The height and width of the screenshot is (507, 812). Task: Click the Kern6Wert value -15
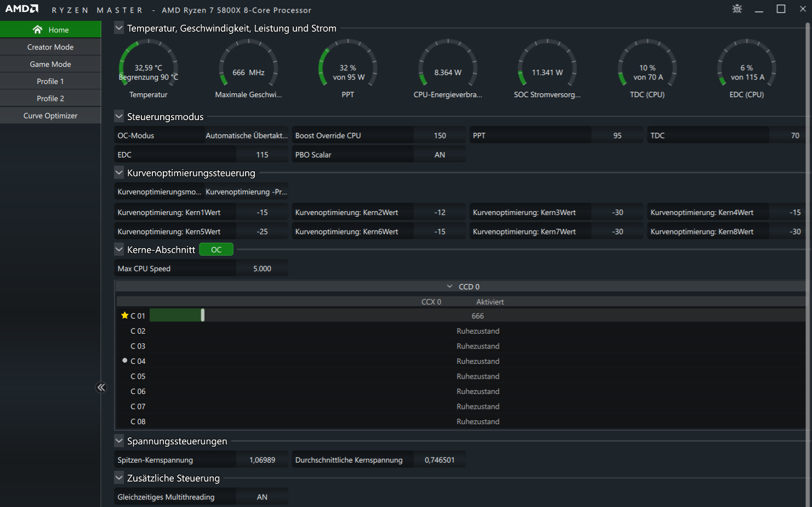440,232
